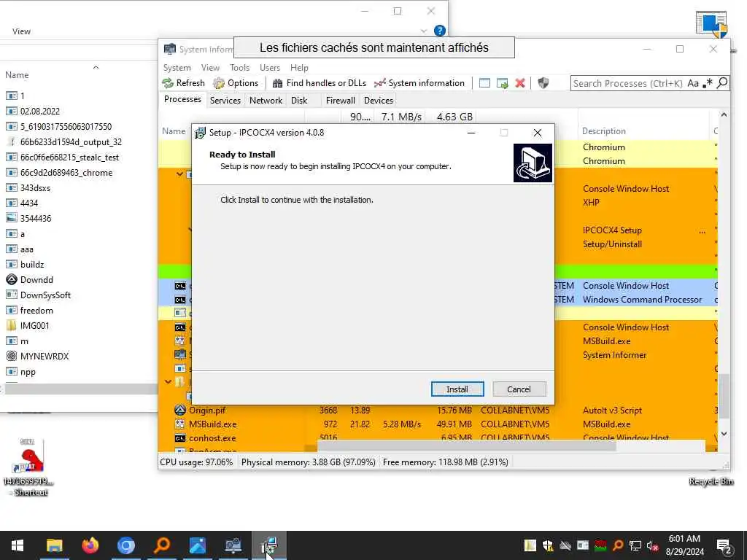Image resolution: width=747 pixels, height=560 pixels.
Task: Click the desktop shortcut 1470659519
Action: pos(29,467)
